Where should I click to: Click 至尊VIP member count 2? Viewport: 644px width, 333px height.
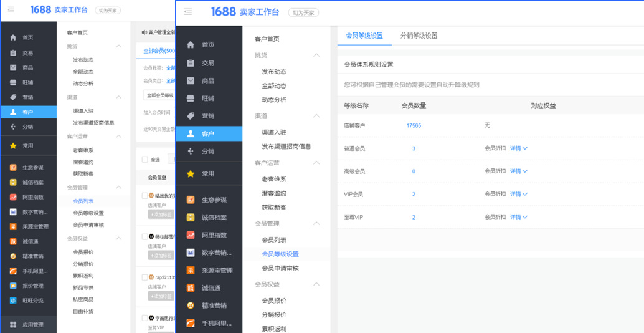(x=414, y=217)
